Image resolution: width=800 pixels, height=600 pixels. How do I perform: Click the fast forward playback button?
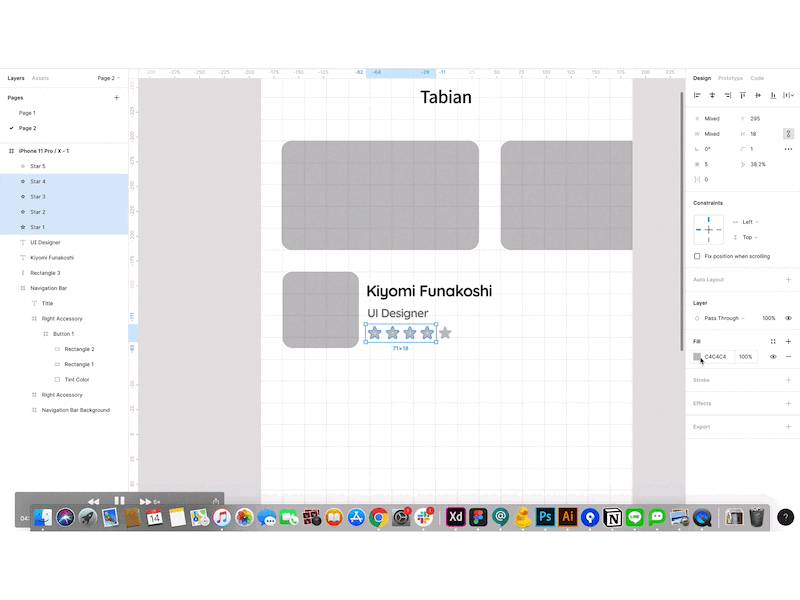[x=146, y=502]
